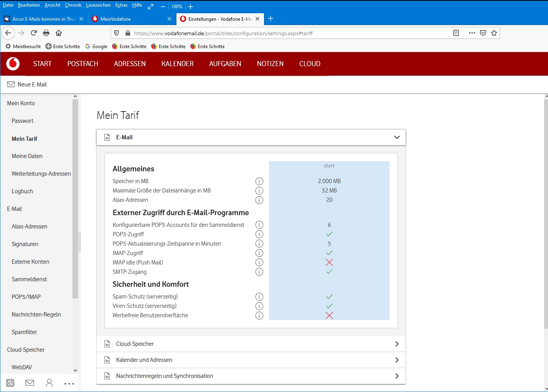Show info for Spam-Schutz (serverseitig)
This screenshot has height=392, width=548.
pyautogui.click(x=259, y=297)
